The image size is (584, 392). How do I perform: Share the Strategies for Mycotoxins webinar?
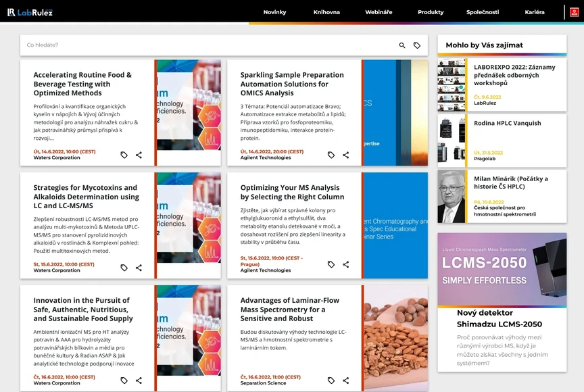(139, 268)
